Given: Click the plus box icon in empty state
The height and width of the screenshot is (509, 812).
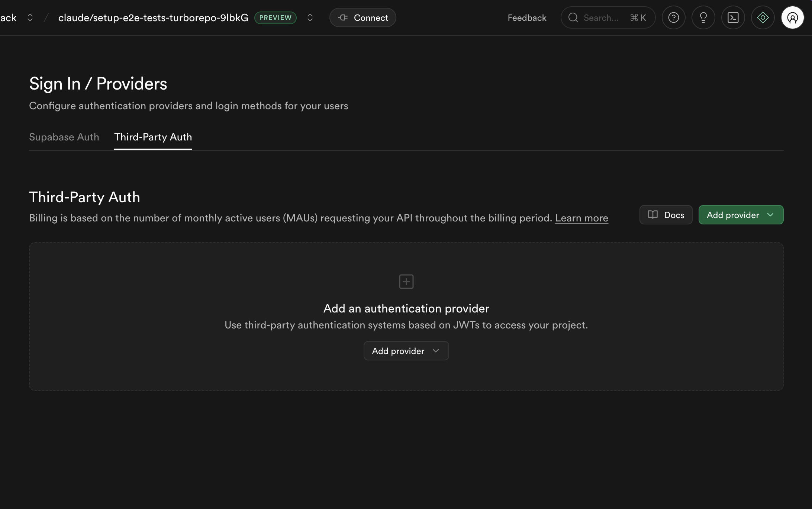Looking at the screenshot, I should pyautogui.click(x=406, y=282).
